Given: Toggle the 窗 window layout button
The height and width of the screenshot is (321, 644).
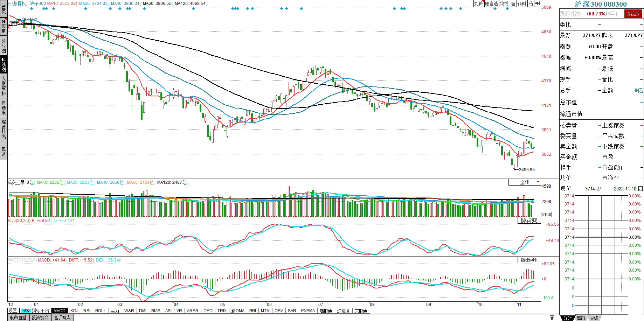Looking at the screenshot, I should (x=513, y=4).
